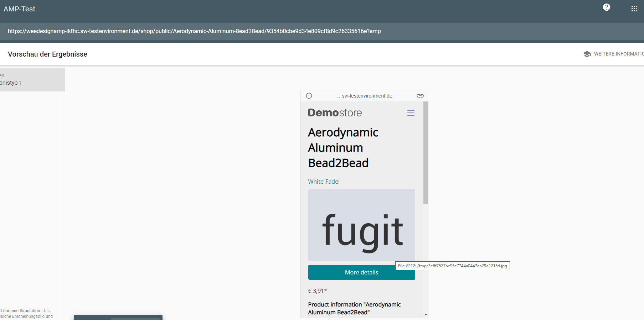
Task: Click the € 3,91* price text
Action: pos(318,291)
